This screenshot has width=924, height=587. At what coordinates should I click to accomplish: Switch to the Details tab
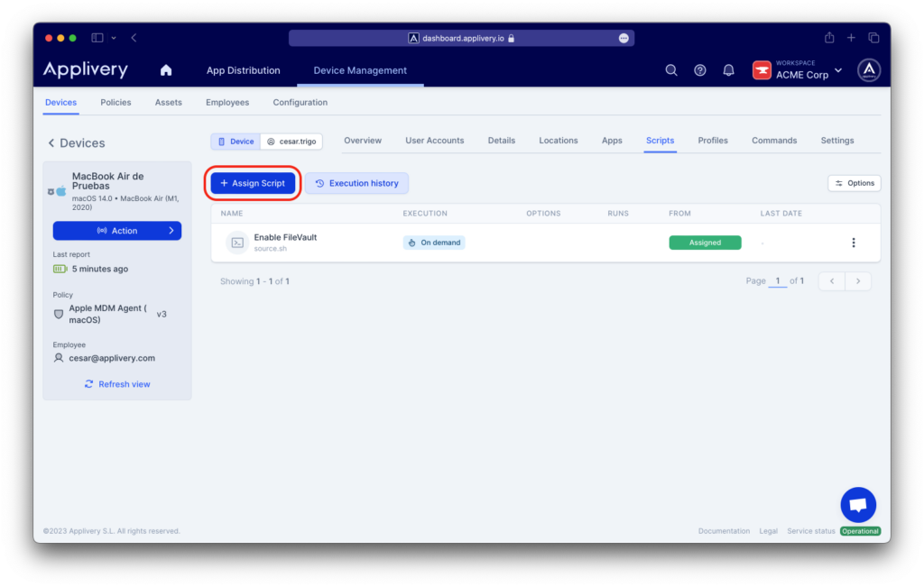coord(502,141)
